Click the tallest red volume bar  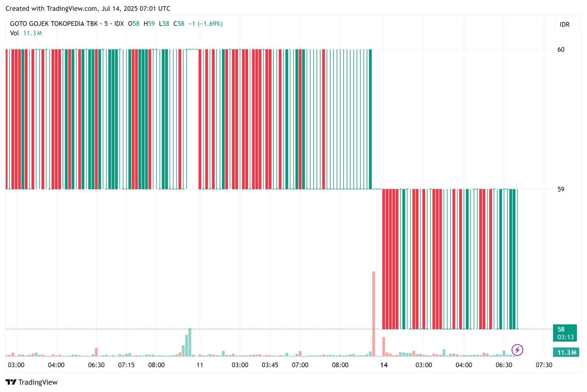tap(374, 314)
